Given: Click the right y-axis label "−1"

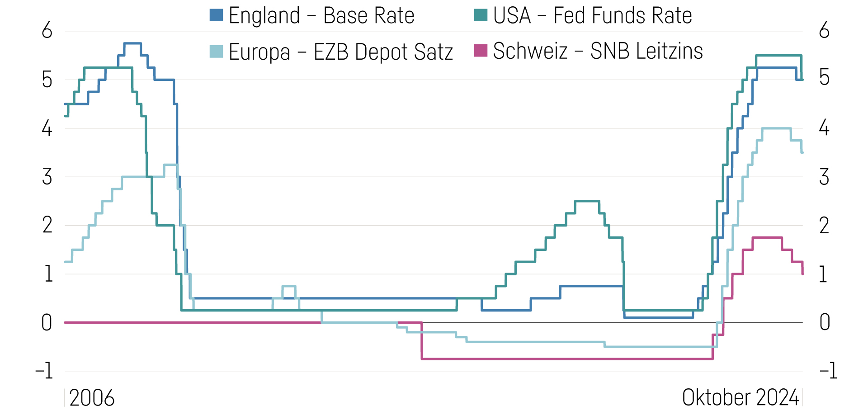Looking at the screenshot, I should pos(828,371).
